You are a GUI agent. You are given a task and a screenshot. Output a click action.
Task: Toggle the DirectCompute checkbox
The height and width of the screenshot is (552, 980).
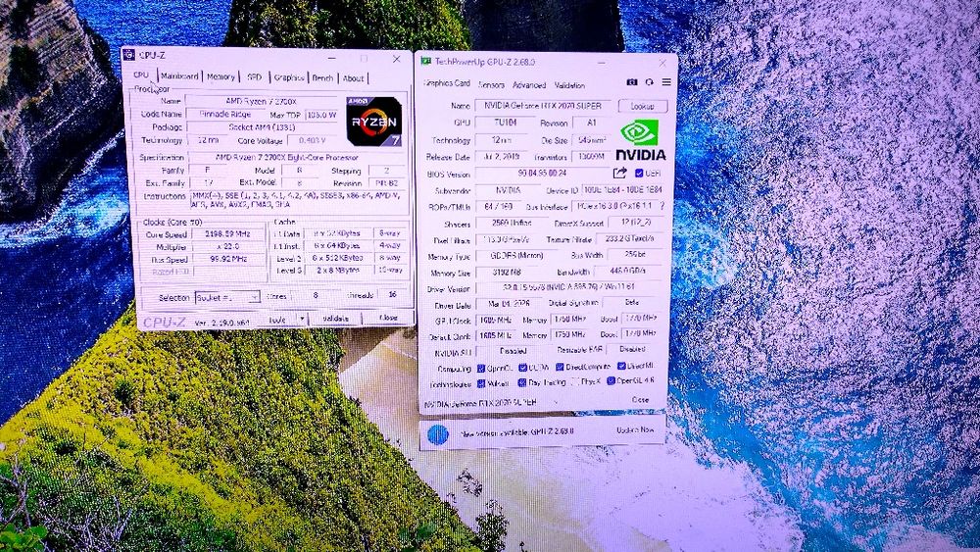[560, 367]
